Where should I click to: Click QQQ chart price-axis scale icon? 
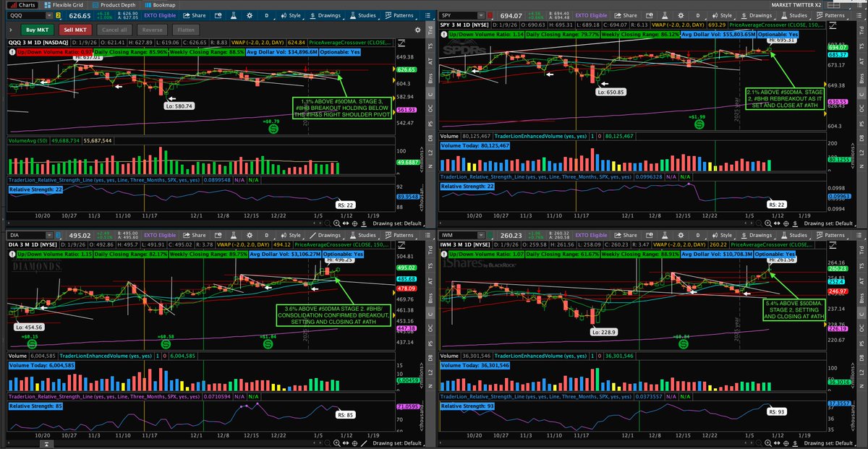[x=401, y=43]
